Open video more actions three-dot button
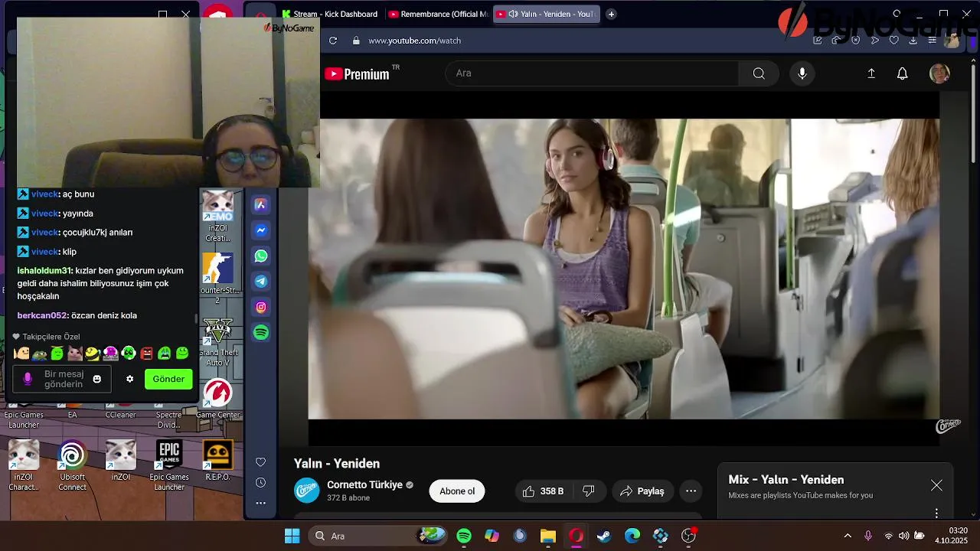 (x=691, y=491)
